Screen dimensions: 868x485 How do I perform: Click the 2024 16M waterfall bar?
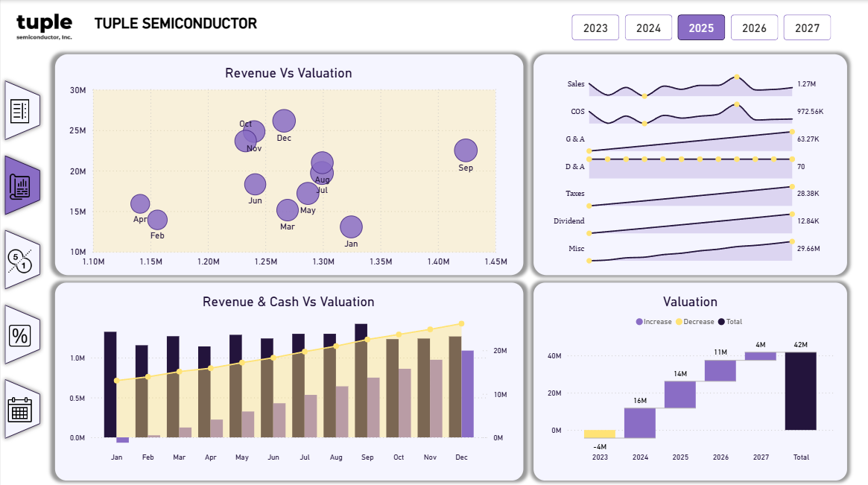coord(640,423)
